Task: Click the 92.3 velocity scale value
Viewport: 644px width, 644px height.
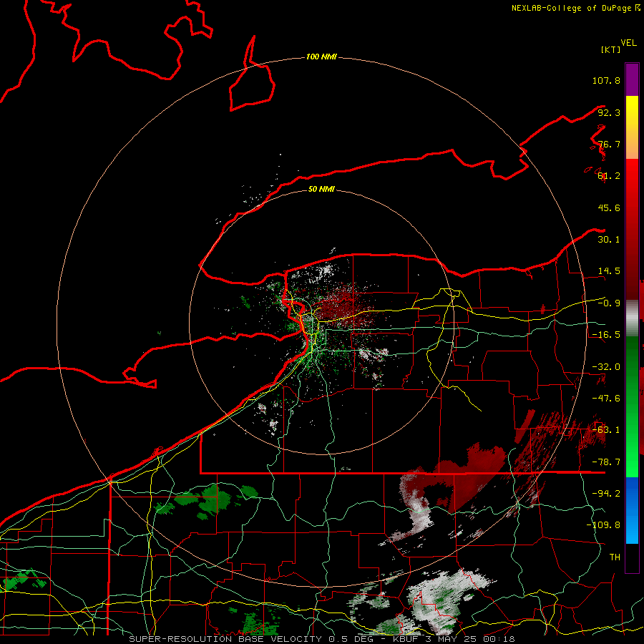Action: point(609,112)
